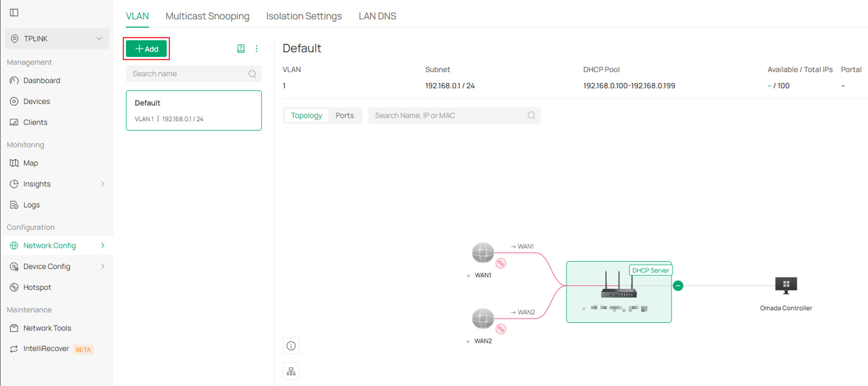Viewport: 868px width, 386px height.
Task: Open the LAN DNS tab
Action: point(377,16)
